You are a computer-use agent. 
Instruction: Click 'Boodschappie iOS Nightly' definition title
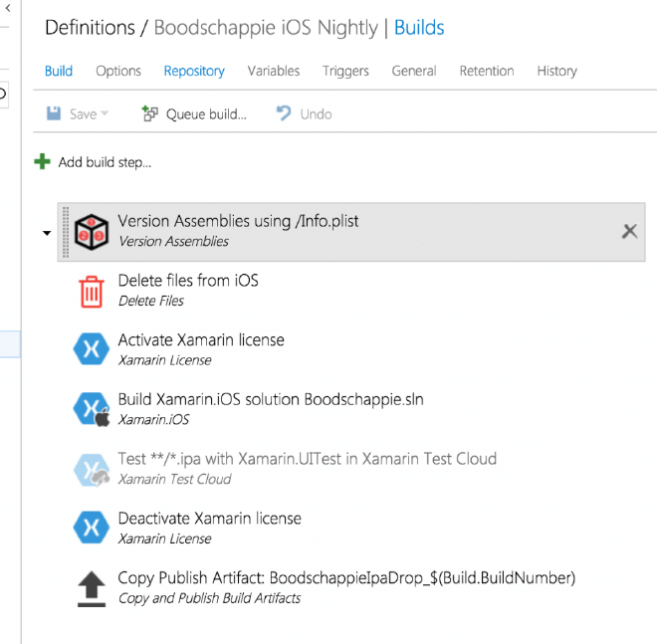click(266, 28)
